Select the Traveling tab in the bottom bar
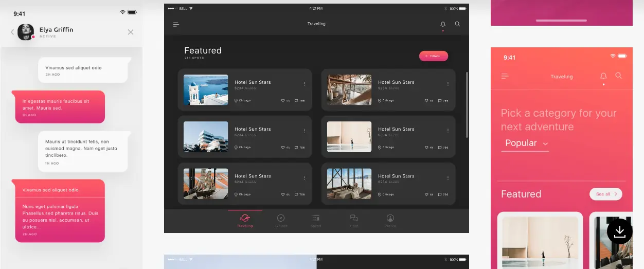 [x=245, y=221]
